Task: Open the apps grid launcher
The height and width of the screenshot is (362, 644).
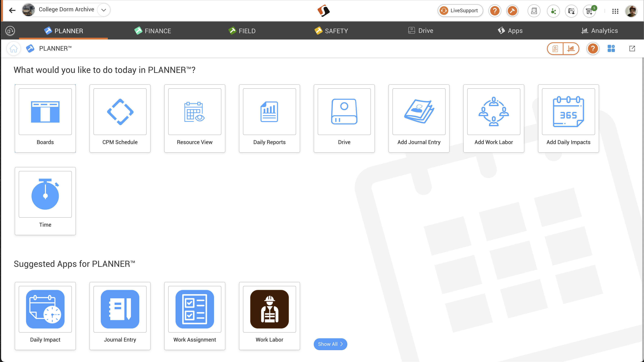Action: 615,11
